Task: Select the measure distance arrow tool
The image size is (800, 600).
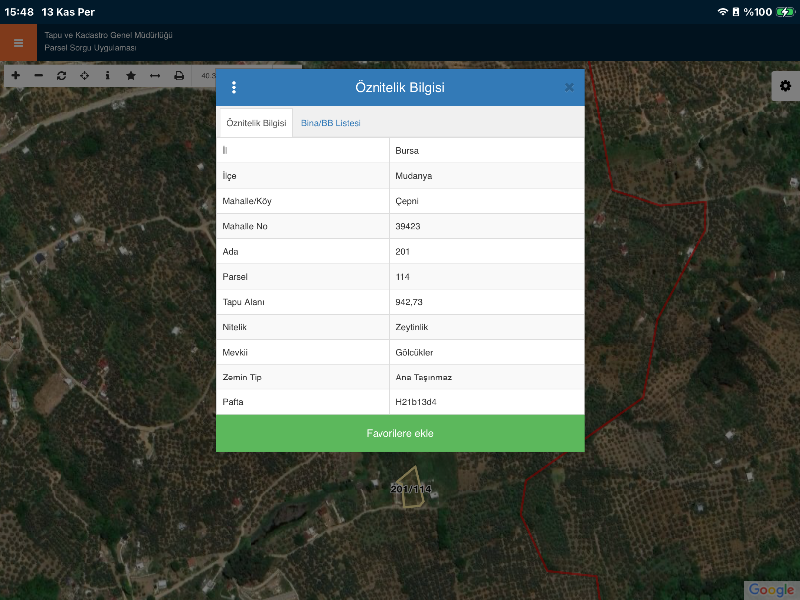Action: coord(155,76)
